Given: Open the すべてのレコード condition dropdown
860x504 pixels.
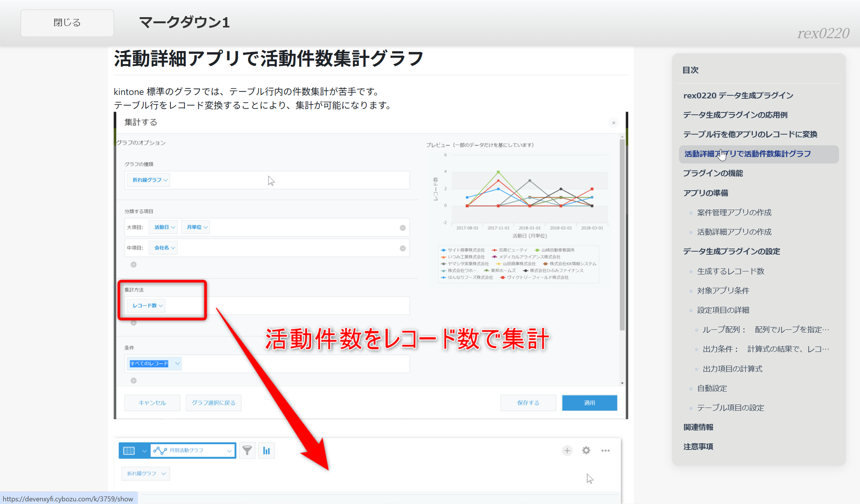Looking at the screenshot, I should point(154,363).
